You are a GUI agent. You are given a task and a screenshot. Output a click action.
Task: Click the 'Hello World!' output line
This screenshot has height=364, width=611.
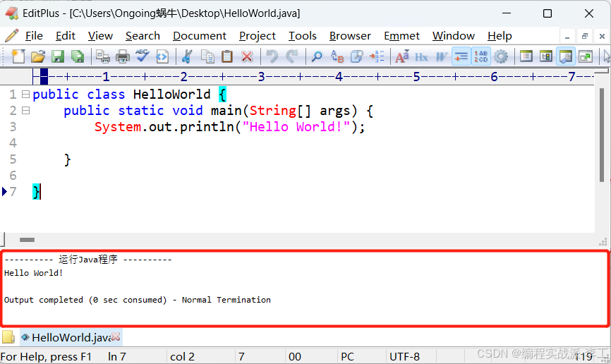pos(33,273)
